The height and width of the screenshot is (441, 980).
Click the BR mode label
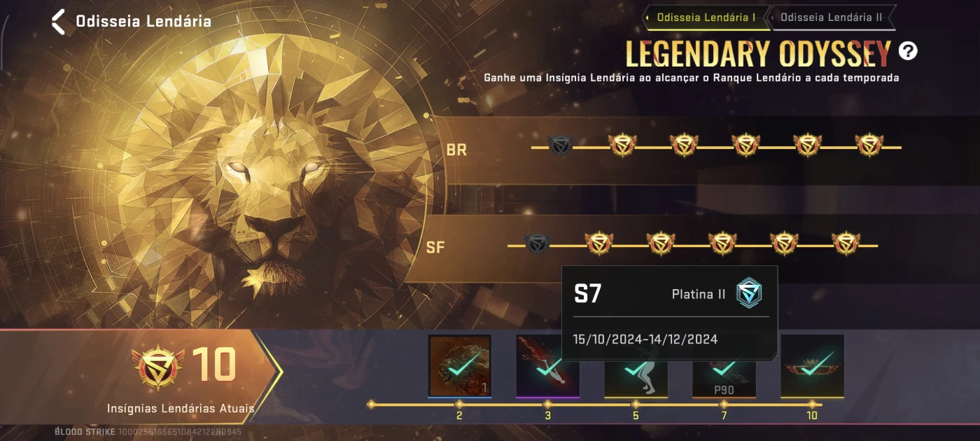point(456,150)
